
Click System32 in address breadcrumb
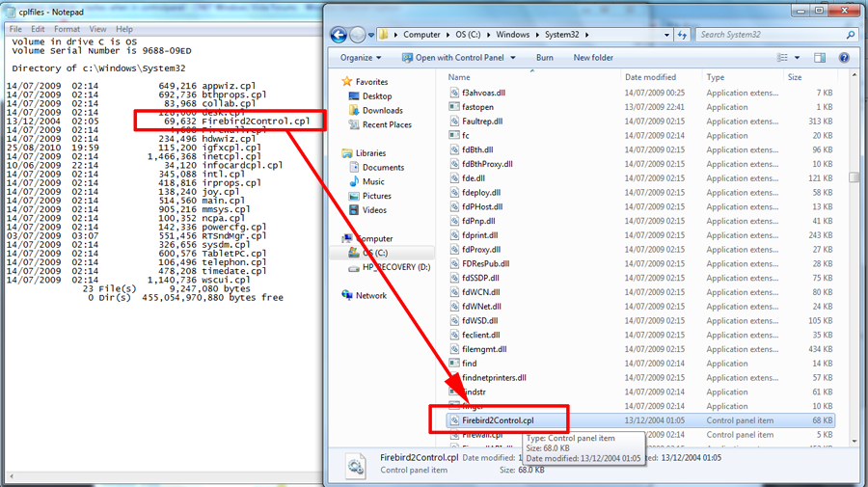[561, 35]
